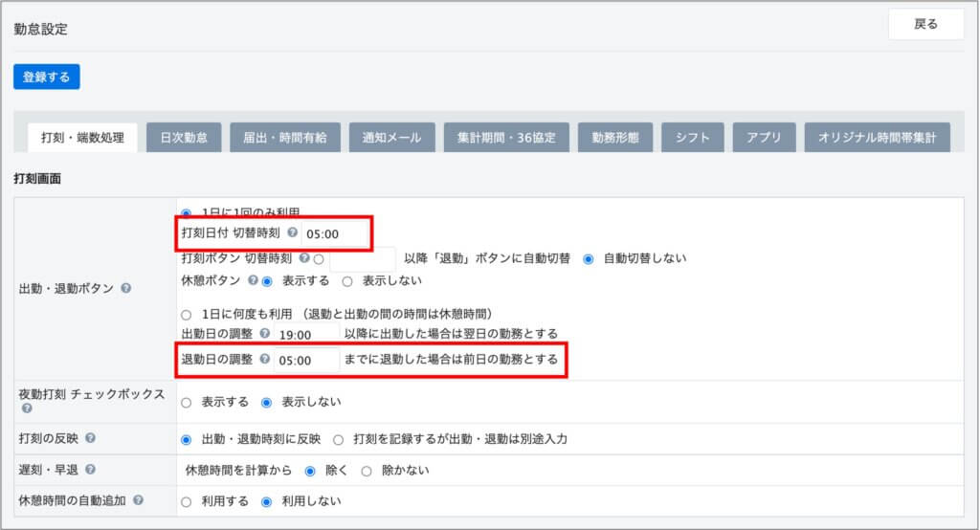Switch to the 日次勤怠 tab
The image size is (980, 530).
click(184, 138)
